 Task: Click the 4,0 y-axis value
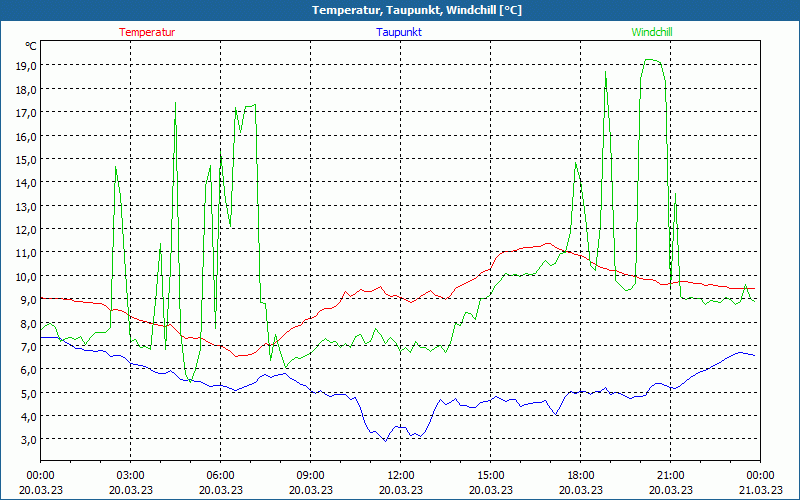coord(29,417)
